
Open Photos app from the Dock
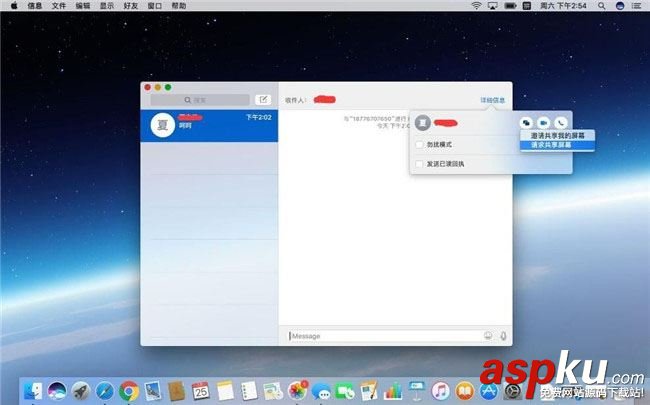click(x=297, y=391)
